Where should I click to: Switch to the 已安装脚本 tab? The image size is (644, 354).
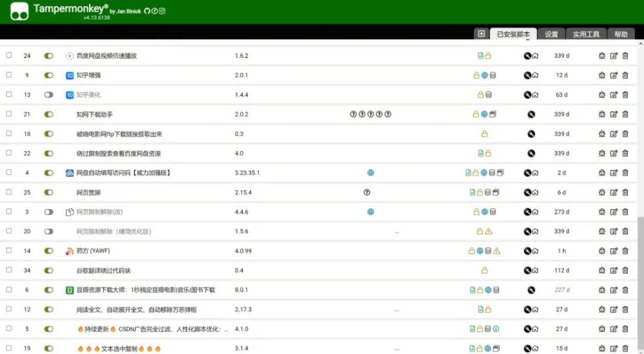(513, 34)
